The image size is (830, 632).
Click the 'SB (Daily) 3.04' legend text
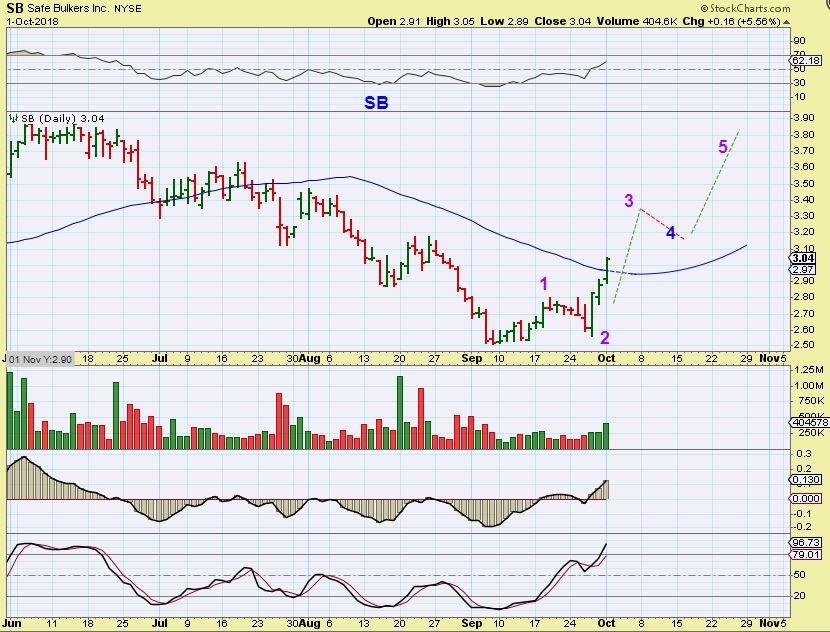pos(62,119)
